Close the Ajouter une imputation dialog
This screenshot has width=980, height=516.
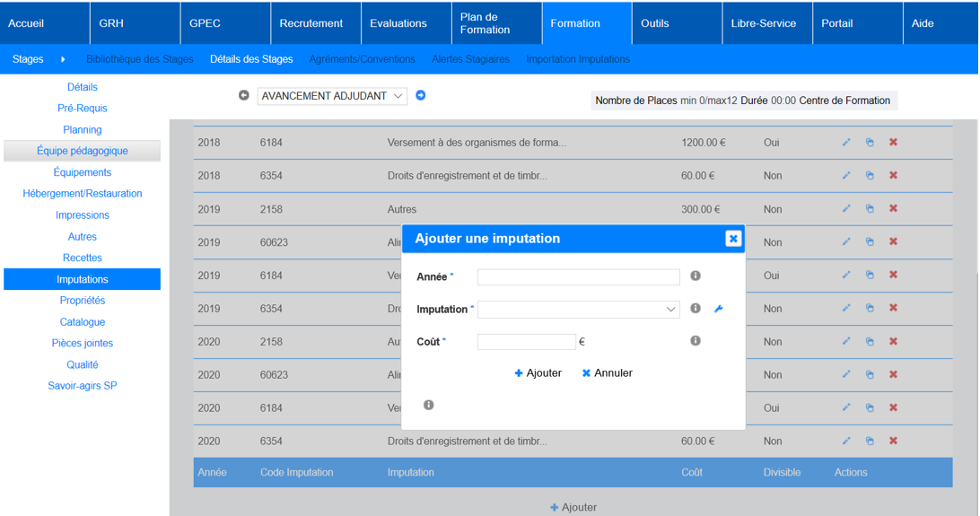pyautogui.click(x=732, y=239)
